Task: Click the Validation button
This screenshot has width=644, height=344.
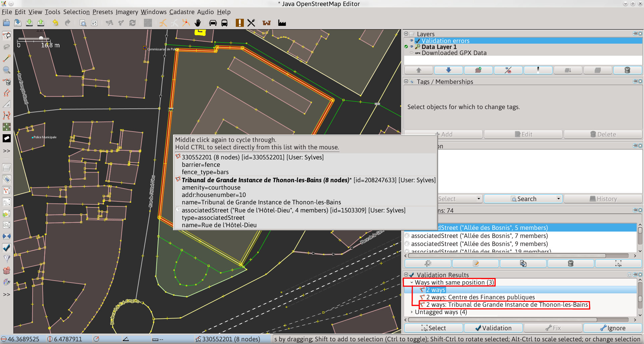Action: [493, 328]
